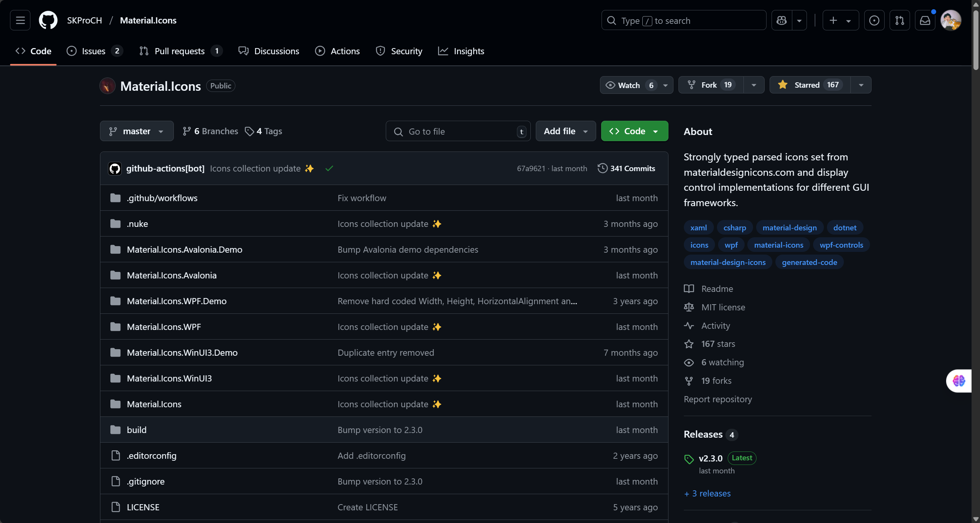The width and height of the screenshot is (980, 523).
Task: Open the user profile avatar menu
Action: [x=951, y=20]
